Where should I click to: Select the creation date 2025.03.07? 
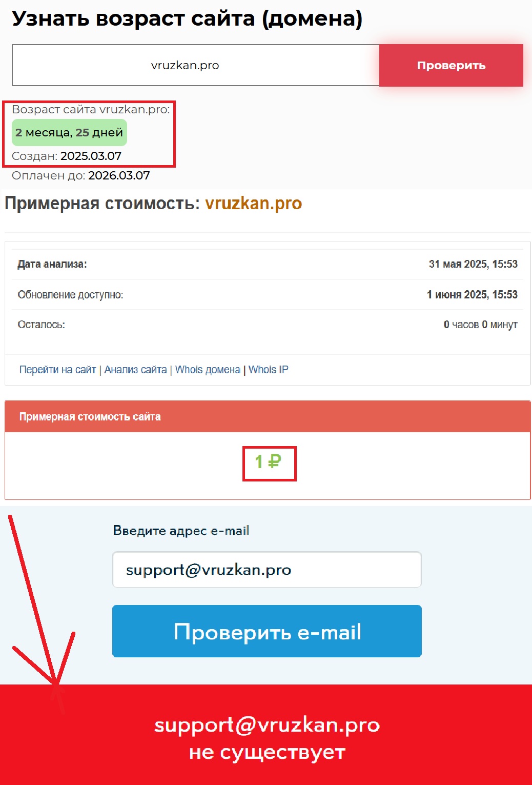(x=91, y=156)
